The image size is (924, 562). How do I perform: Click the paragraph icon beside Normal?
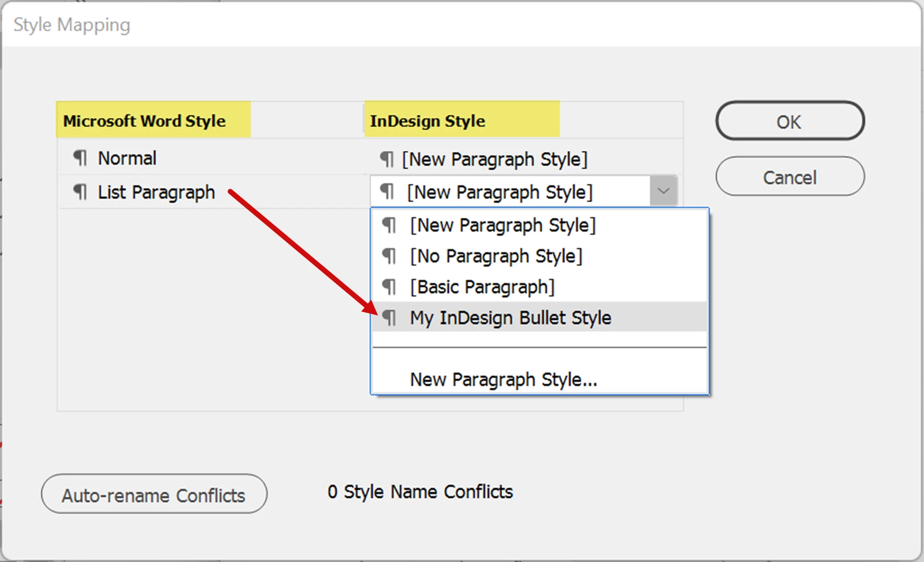point(80,158)
